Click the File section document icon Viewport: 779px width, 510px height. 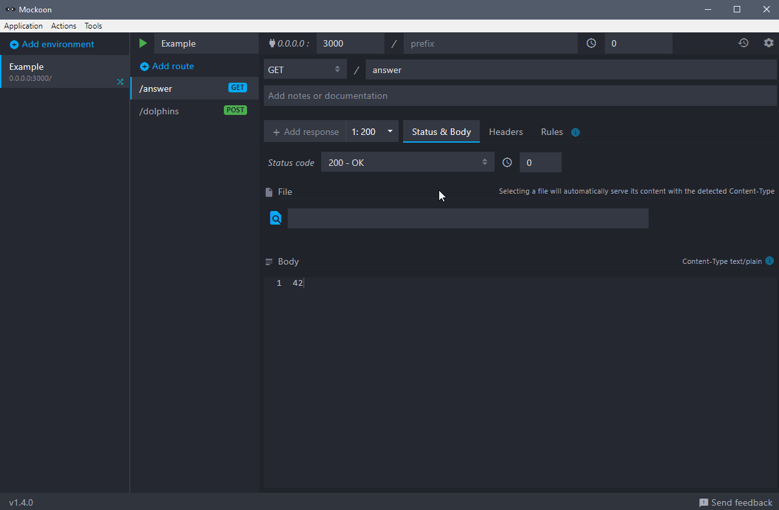click(x=269, y=192)
